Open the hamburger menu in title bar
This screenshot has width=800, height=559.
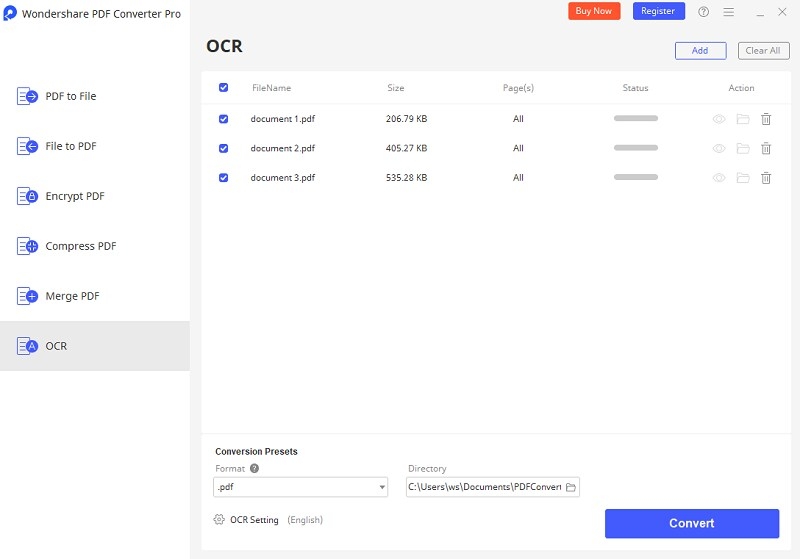point(729,12)
